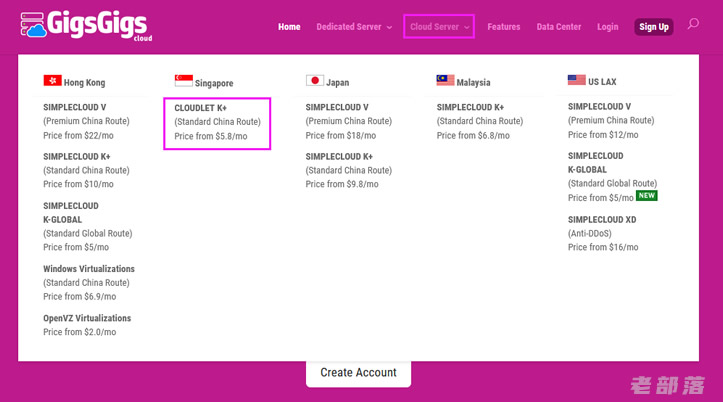Click the green NEW badge
723x402 pixels.
tap(646, 195)
